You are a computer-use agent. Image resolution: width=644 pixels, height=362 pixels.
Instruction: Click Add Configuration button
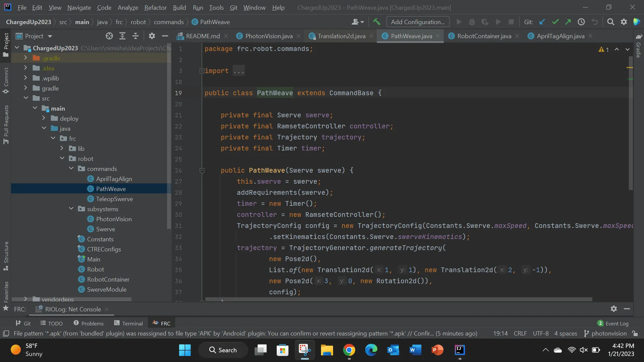pos(418,22)
